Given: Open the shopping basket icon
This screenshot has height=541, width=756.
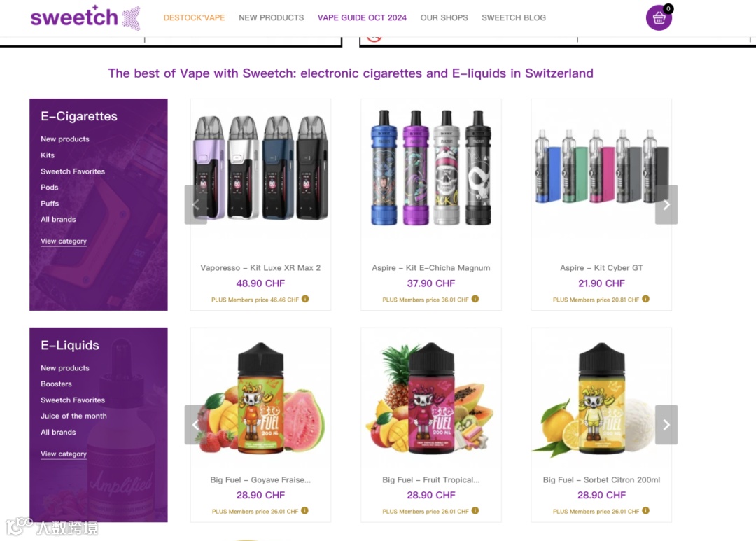Looking at the screenshot, I should (x=659, y=17).
